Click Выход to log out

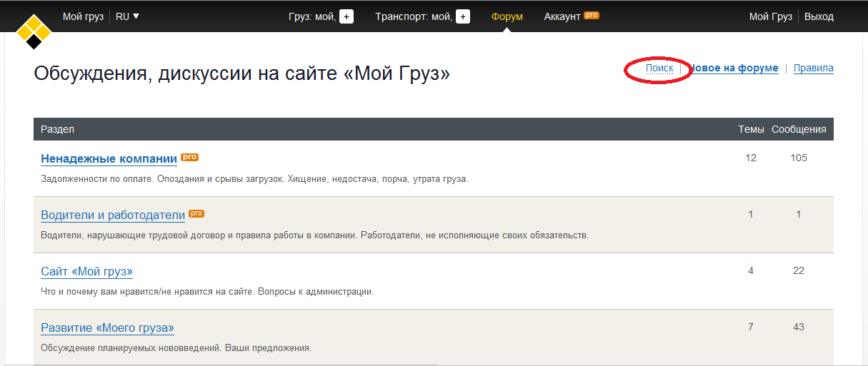[x=819, y=16]
